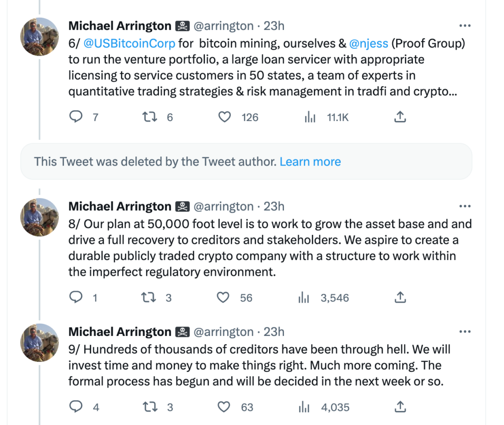Open view analytics on tweet 6
The width and height of the screenshot is (504, 425).
310,117
